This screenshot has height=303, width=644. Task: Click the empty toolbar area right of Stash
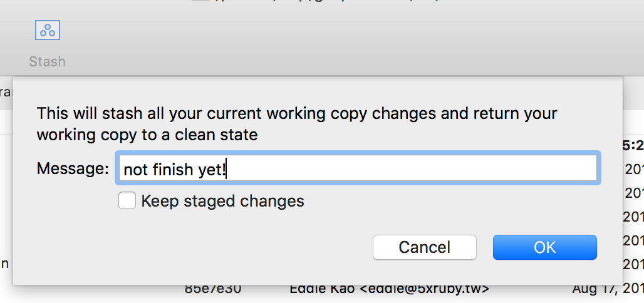(x=313, y=44)
